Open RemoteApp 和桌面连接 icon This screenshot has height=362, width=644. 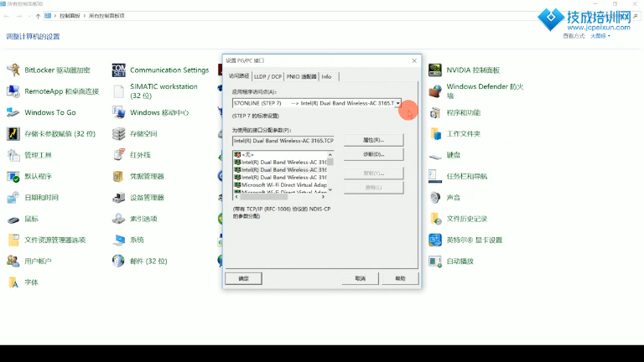pos(13,91)
